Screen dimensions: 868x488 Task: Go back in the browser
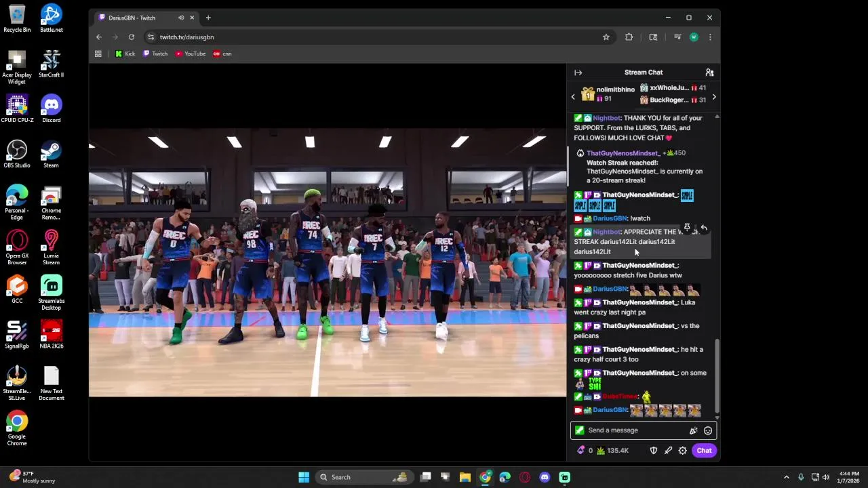pyautogui.click(x=99, y=37)
